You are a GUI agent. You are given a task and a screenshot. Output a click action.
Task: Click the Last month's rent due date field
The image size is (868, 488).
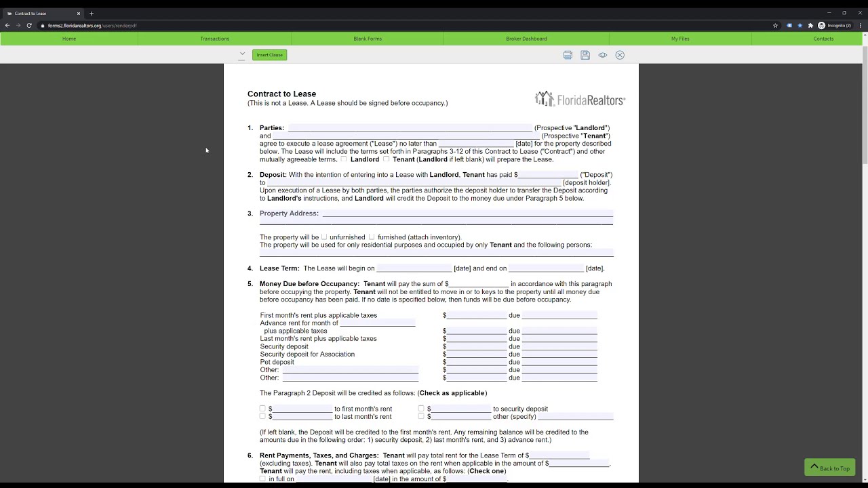559,338
